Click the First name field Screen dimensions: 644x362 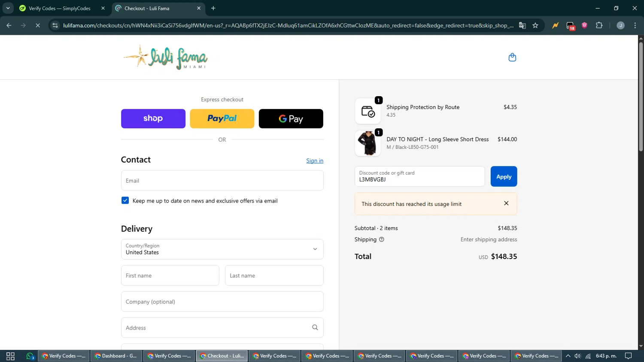(x=170, y=275)
